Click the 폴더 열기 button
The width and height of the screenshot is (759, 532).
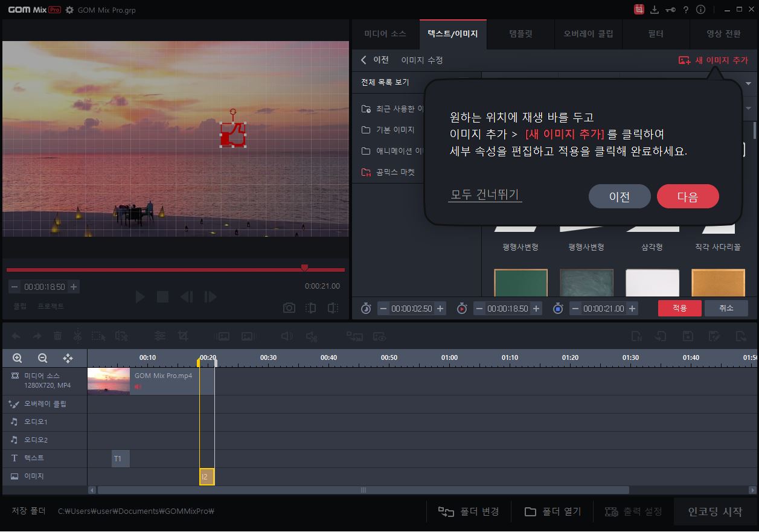click(x=552, y=511)
